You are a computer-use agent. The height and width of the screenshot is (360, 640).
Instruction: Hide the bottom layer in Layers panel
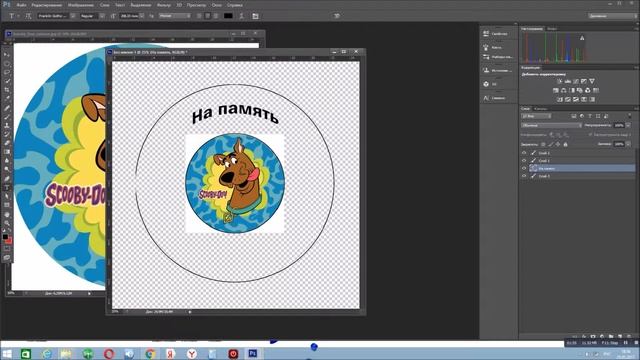click(524, 176)
